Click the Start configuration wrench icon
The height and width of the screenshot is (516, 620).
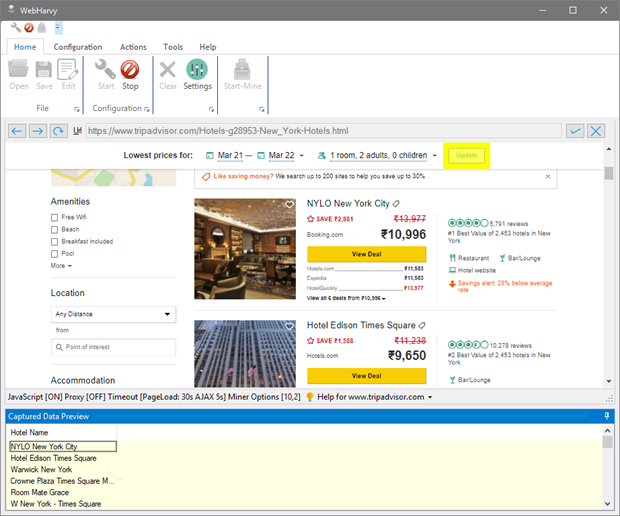[105, 71]
